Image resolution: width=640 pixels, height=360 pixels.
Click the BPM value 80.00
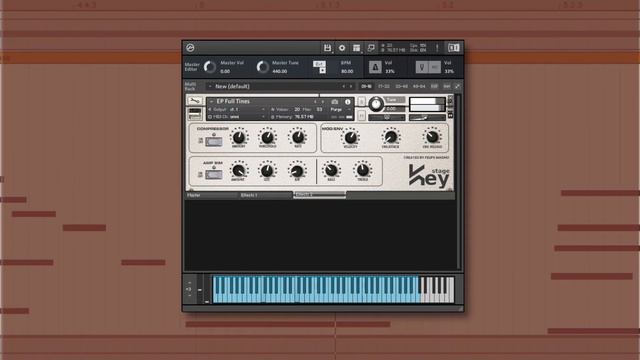point(347,71)
